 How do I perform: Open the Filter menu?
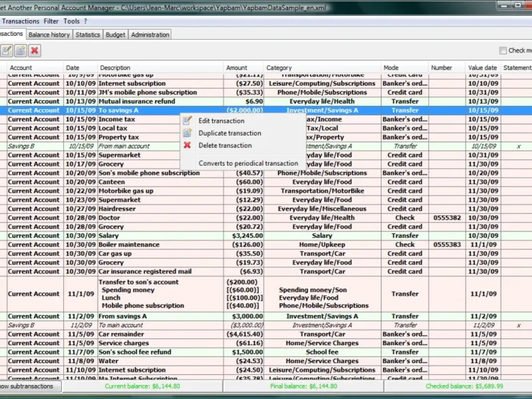click(x=51, y=21)
